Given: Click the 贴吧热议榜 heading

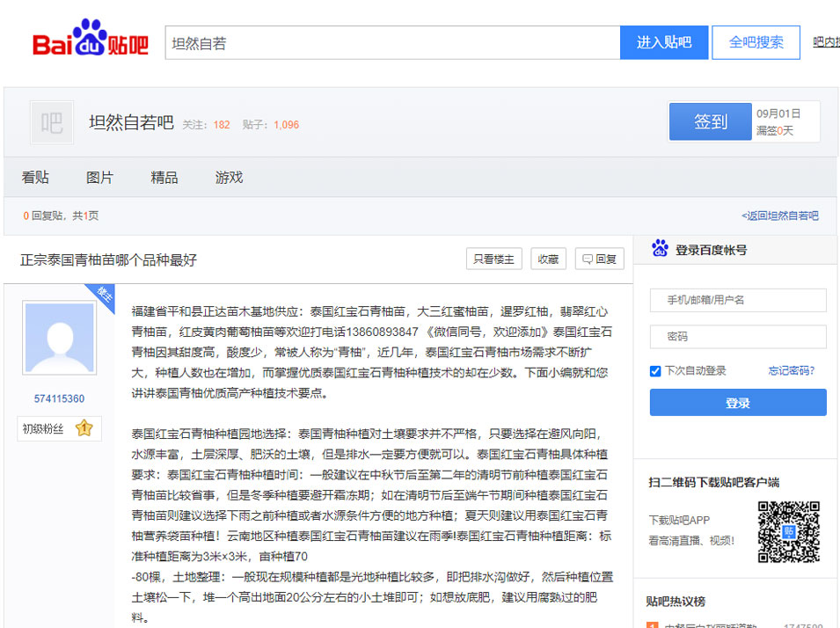Looking at the screenshot, I should (x=676, y=602).
